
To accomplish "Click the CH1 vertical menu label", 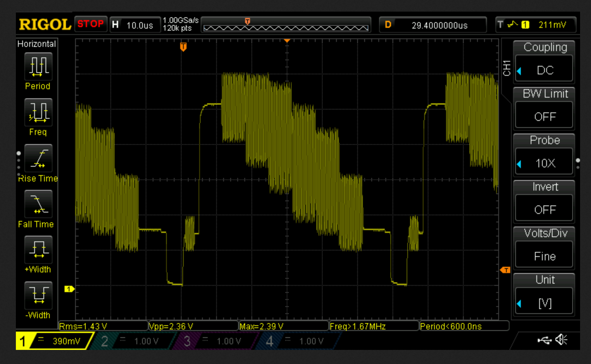I will 507,68.
